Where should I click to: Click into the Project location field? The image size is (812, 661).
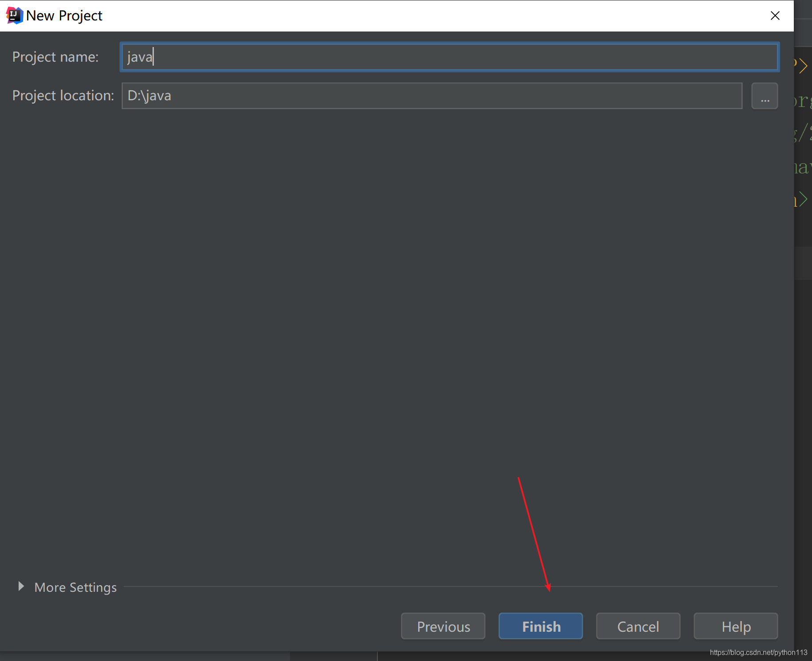coord(432,96)
